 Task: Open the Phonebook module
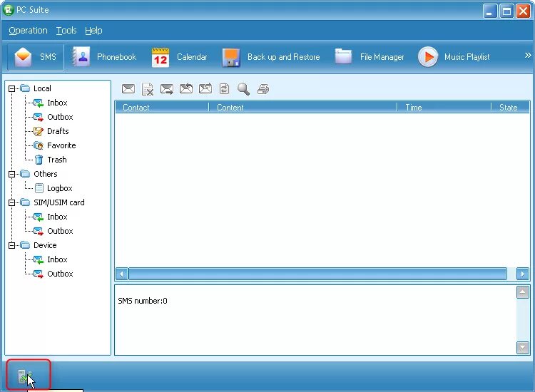104,57
